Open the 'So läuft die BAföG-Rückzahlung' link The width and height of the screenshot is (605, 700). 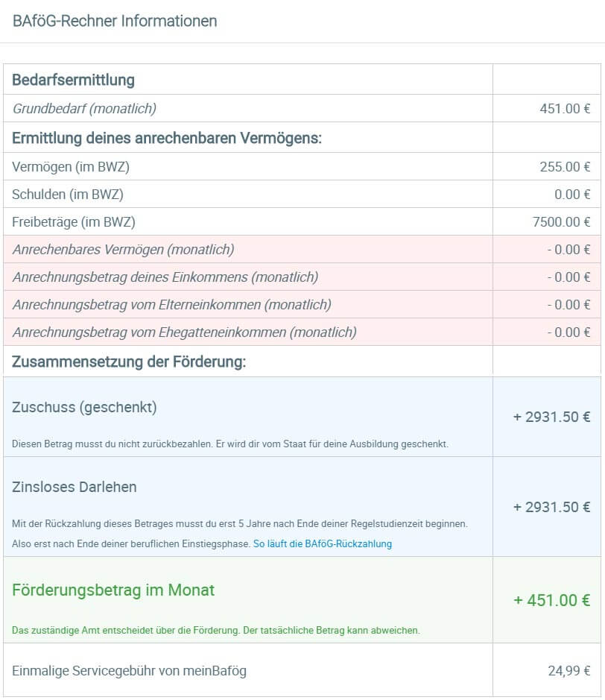[322, 544]
